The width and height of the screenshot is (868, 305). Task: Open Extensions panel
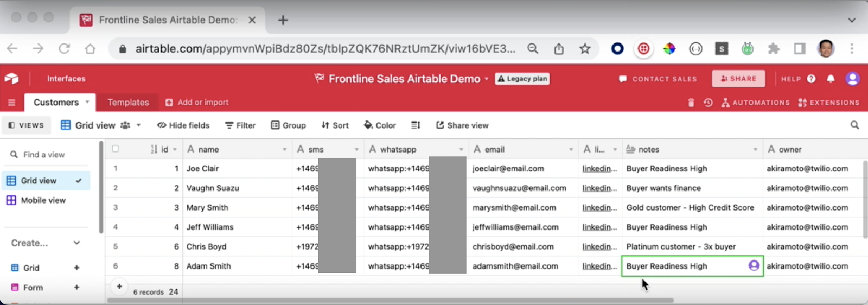(x=829, y=103)
